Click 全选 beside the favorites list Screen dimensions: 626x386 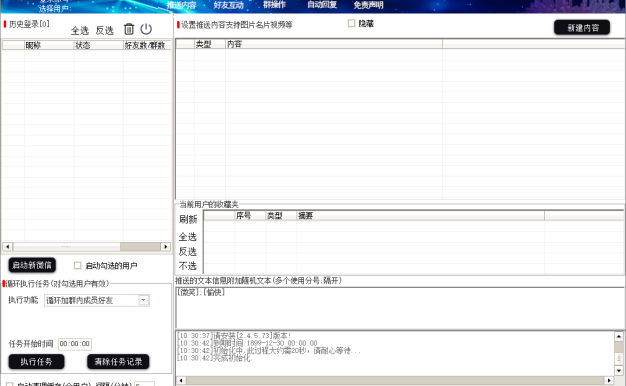(x=188, y=237)
